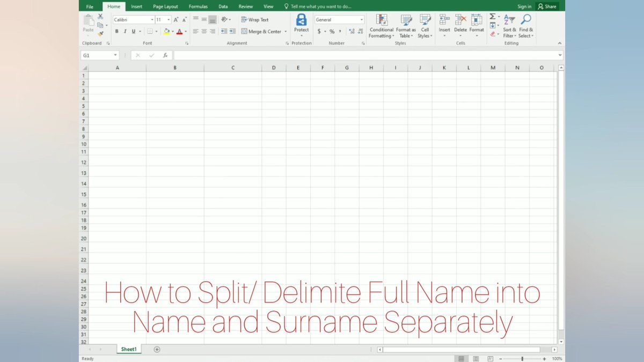Click the AutoSum sigma icon

click(x=492, y=17)
